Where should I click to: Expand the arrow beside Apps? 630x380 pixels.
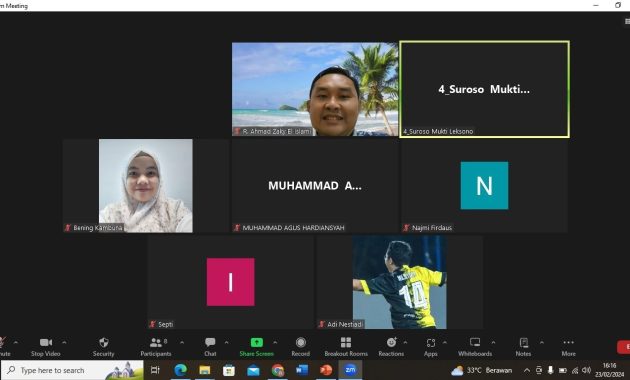click(x=445, y=343)
